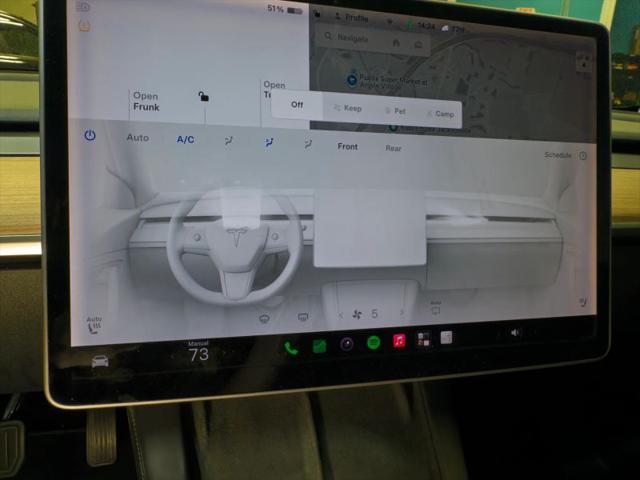Tap the fan speed icon
The height and width of the screenshot is (480, 640).
[357, 314]
